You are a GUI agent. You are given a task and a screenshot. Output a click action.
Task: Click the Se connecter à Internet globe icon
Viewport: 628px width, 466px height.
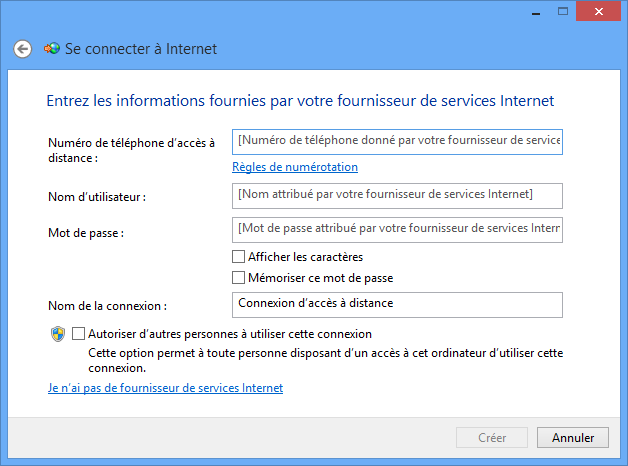tap(52, 49)
